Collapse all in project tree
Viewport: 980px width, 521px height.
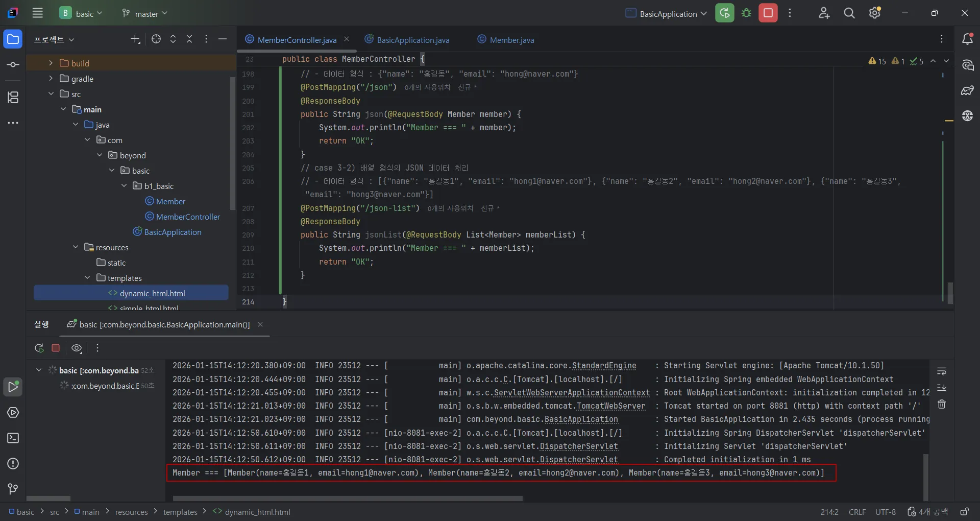189,39
